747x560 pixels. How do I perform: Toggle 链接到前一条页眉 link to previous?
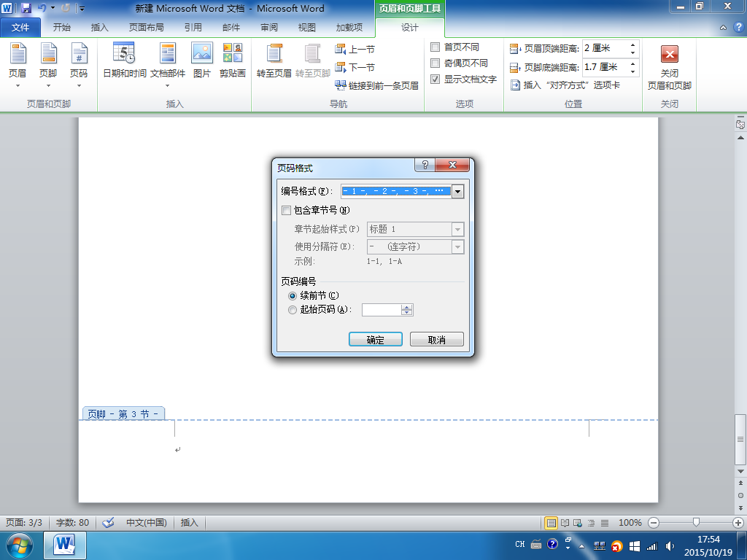click(x=376, y=85)
